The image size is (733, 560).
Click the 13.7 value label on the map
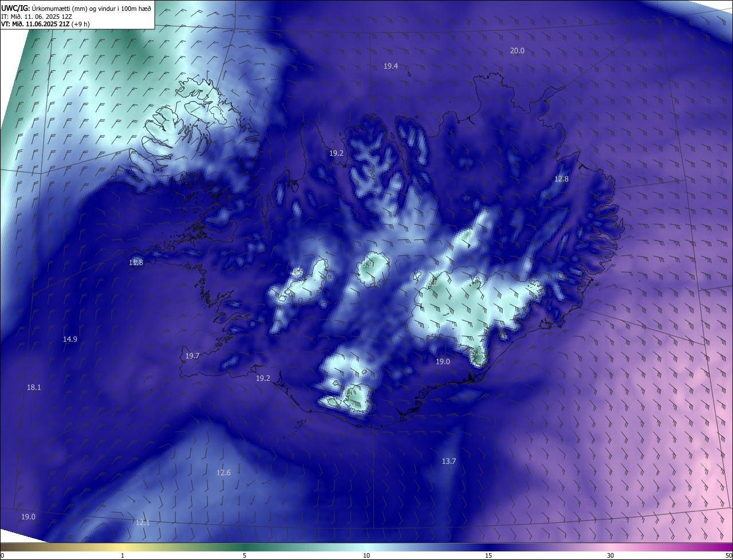tap(449, 462)
